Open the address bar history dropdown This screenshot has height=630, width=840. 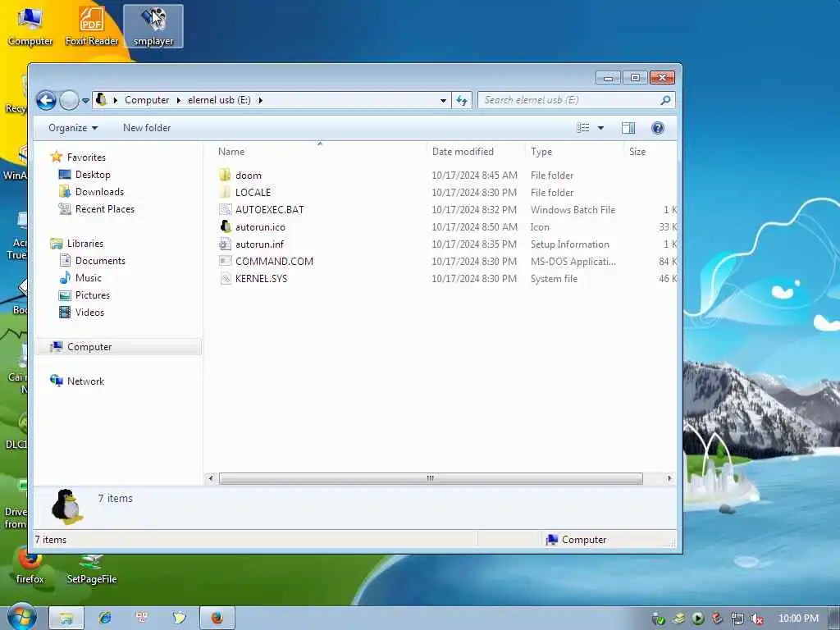point(443,100)
